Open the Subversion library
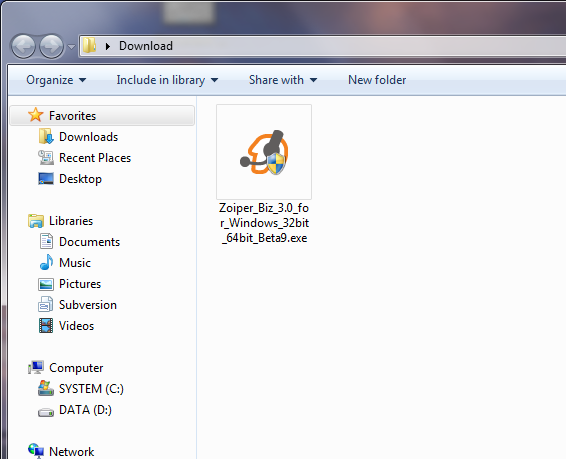Viewport: 566px width, 459px height. point(88,305)
